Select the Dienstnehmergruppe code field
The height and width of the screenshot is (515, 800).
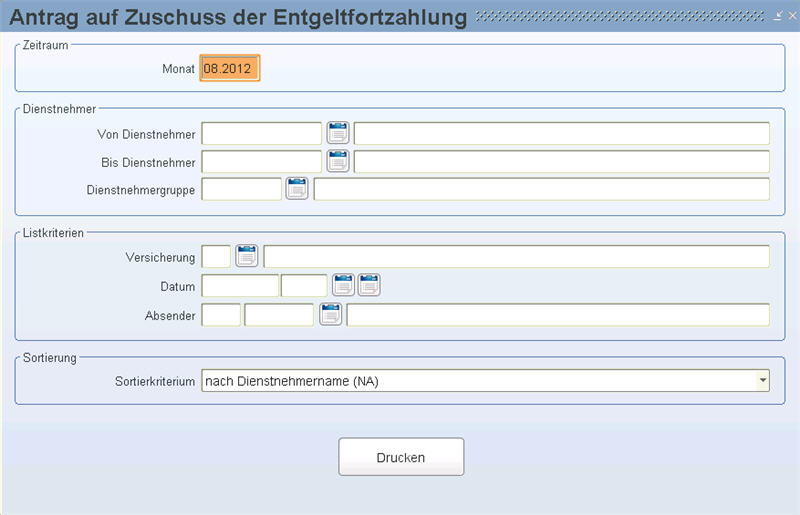click(x=242, y=190)
